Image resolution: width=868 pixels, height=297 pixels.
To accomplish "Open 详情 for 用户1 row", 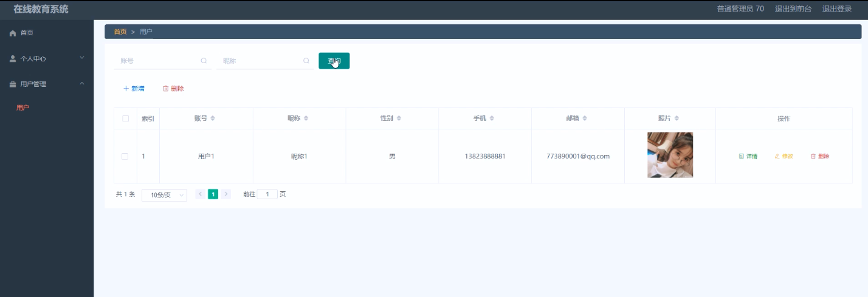I will tap(748, 156).
